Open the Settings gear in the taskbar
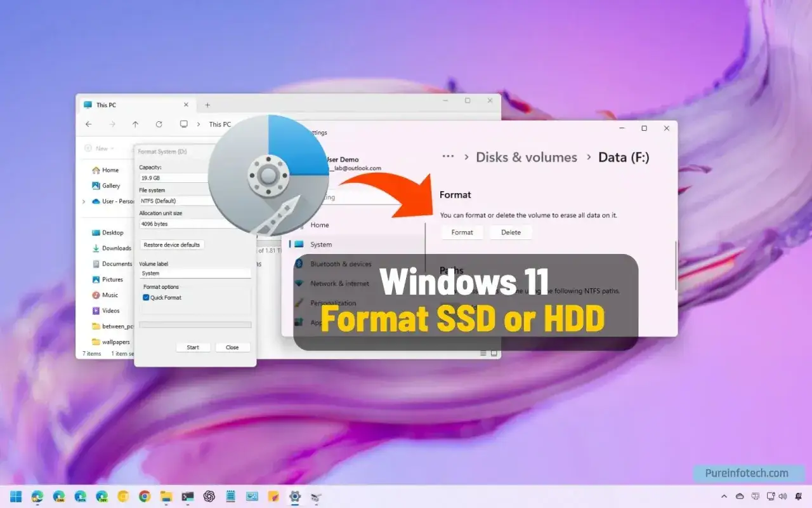This screenshot has height=508, width=812. point(295,497)
